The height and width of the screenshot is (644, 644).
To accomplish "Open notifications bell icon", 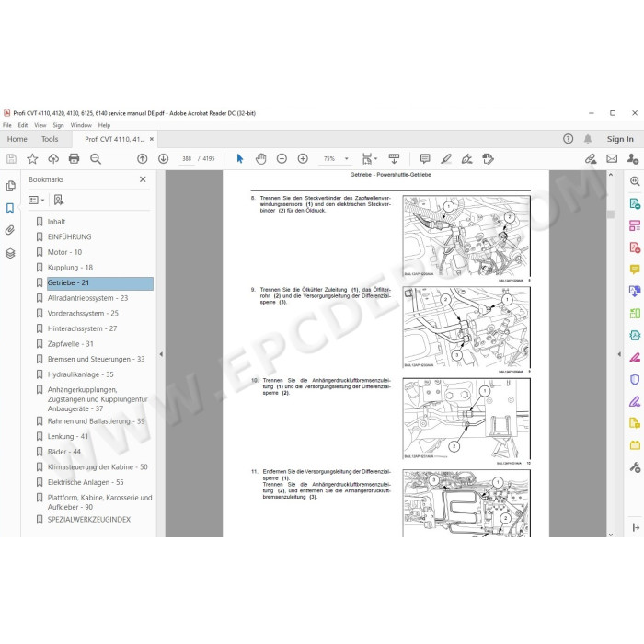I will [588, 139].
